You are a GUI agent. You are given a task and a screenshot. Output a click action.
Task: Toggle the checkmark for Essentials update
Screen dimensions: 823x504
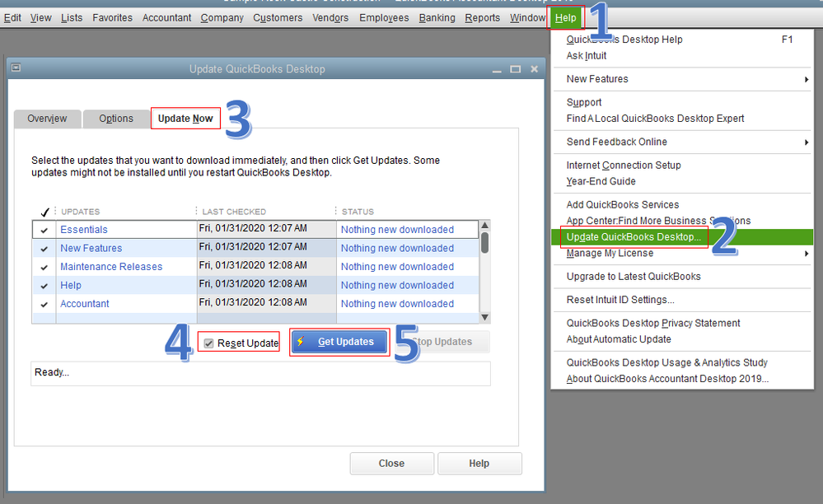pos(44,231)
